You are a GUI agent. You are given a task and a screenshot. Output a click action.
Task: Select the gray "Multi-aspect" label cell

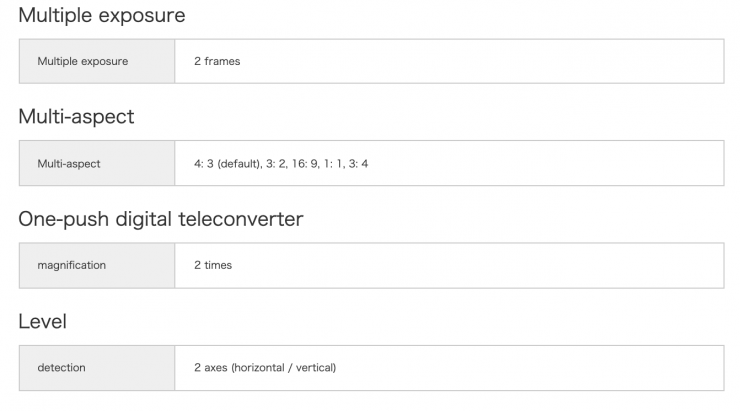point(97,163)
